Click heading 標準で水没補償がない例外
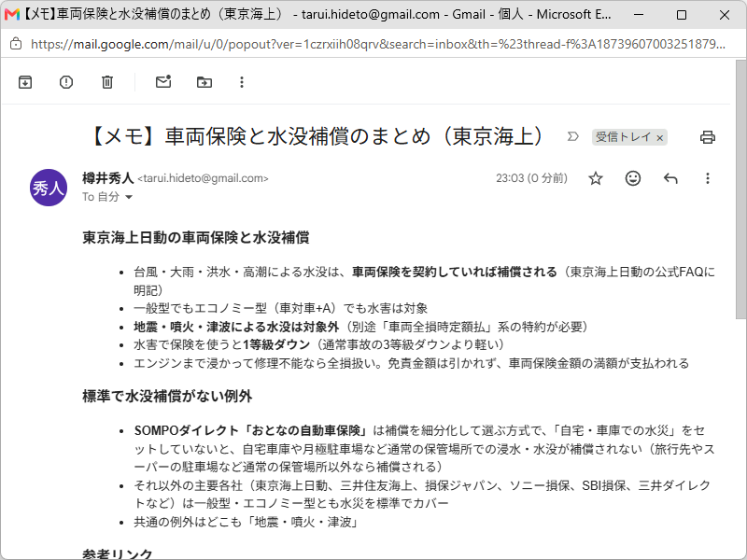747x560 pixels. (x=167, y=396)
